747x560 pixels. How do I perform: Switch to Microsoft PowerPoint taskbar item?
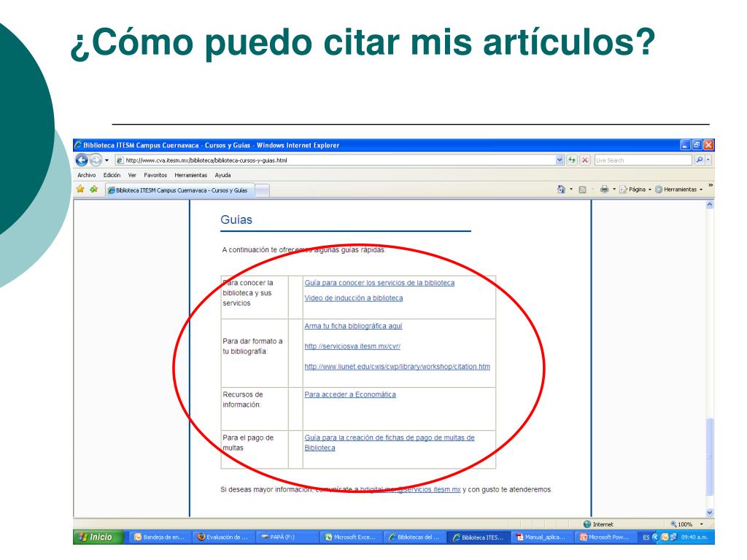(605, 537)
